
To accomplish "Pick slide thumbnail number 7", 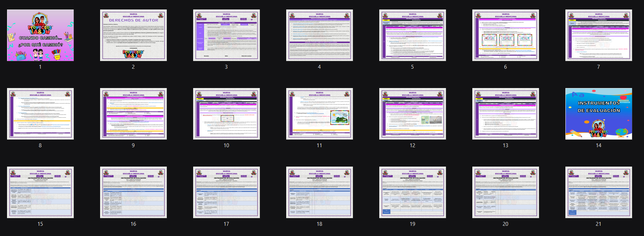I will (599, 35).
